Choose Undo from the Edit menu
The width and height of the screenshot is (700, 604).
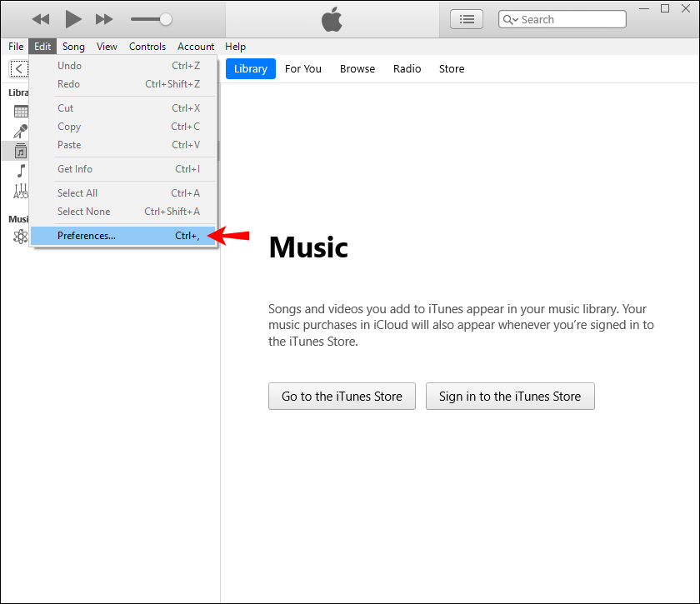123,66
